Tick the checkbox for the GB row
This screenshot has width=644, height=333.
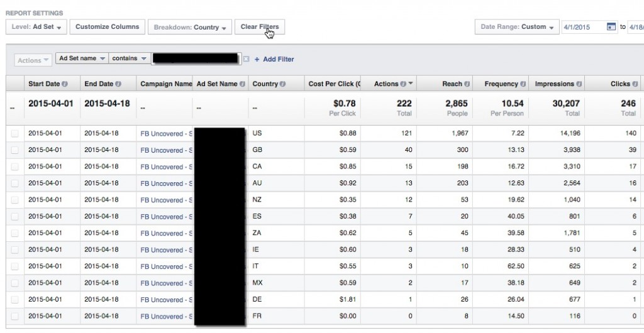tap(15, 150)
